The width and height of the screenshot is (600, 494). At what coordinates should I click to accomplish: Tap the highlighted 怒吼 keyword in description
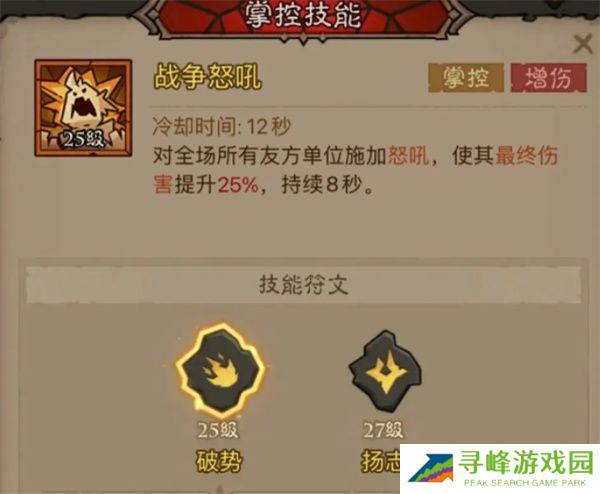(409, 156)
